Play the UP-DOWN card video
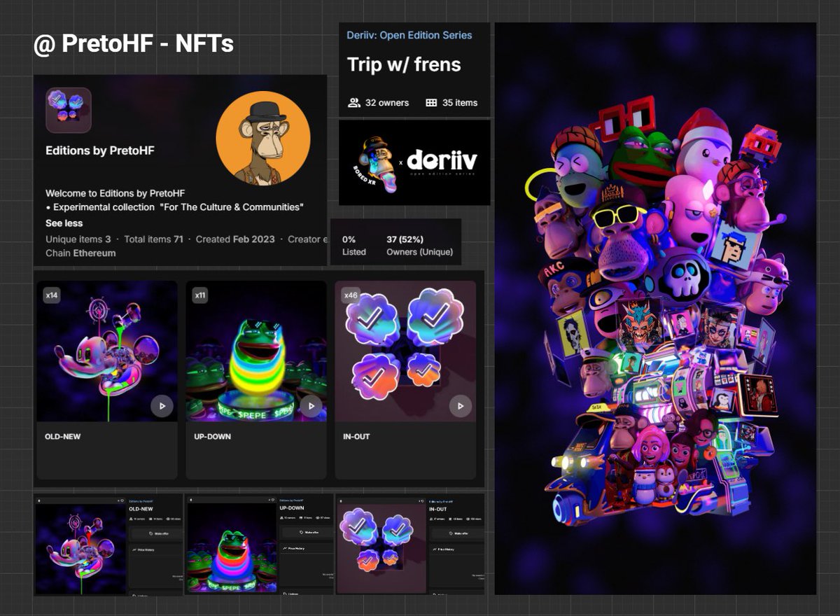This screenshot has height=616, width=840. (x=311, y=405)
